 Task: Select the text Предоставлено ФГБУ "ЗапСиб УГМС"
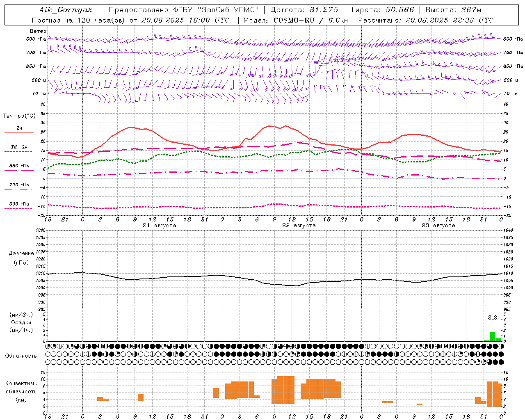[184, 10]
